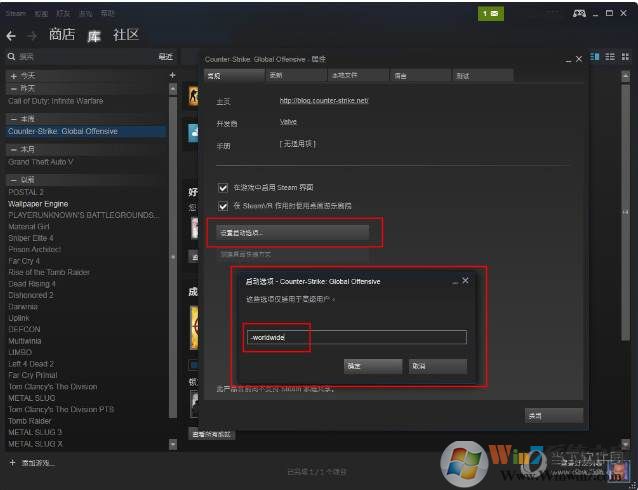This screenshot has height=490, width=638.
Task: Open the 视图 (View) menu
Action: point(41,13)
